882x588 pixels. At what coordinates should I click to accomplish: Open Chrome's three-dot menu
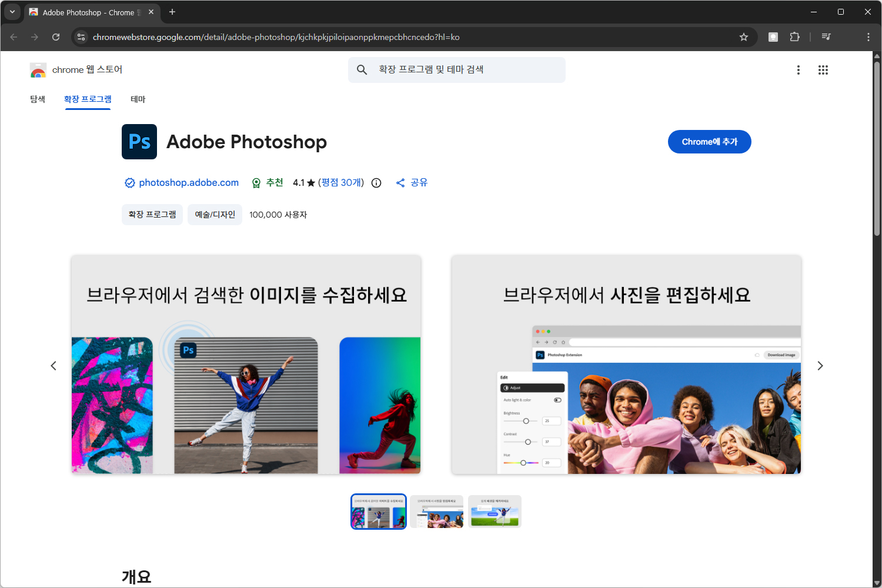[x=868, y=37]
